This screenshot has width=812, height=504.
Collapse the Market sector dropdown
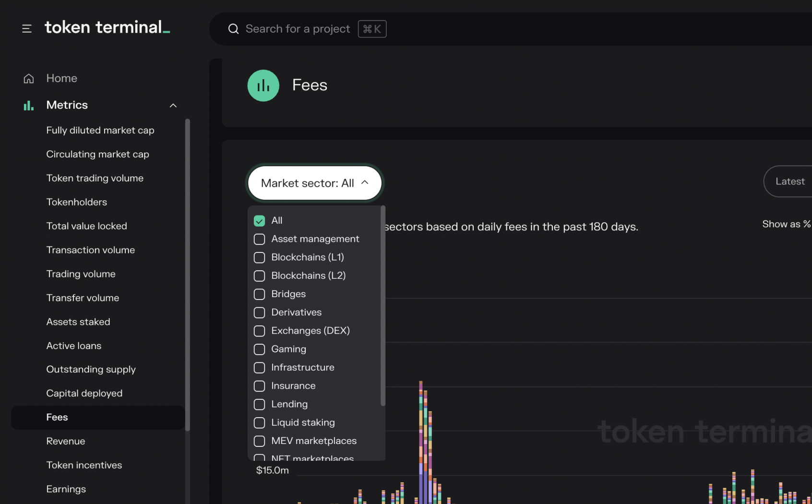tap(315, 183)
